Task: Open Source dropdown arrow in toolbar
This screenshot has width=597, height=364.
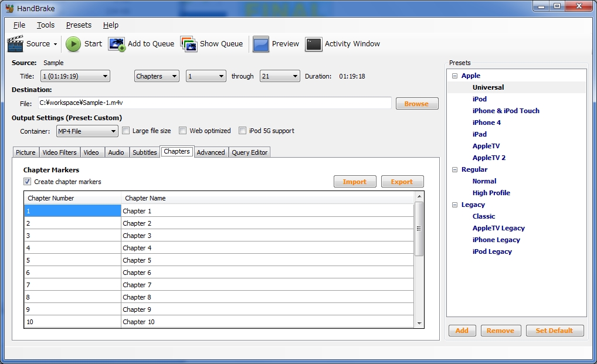Action: click(55, 44)
